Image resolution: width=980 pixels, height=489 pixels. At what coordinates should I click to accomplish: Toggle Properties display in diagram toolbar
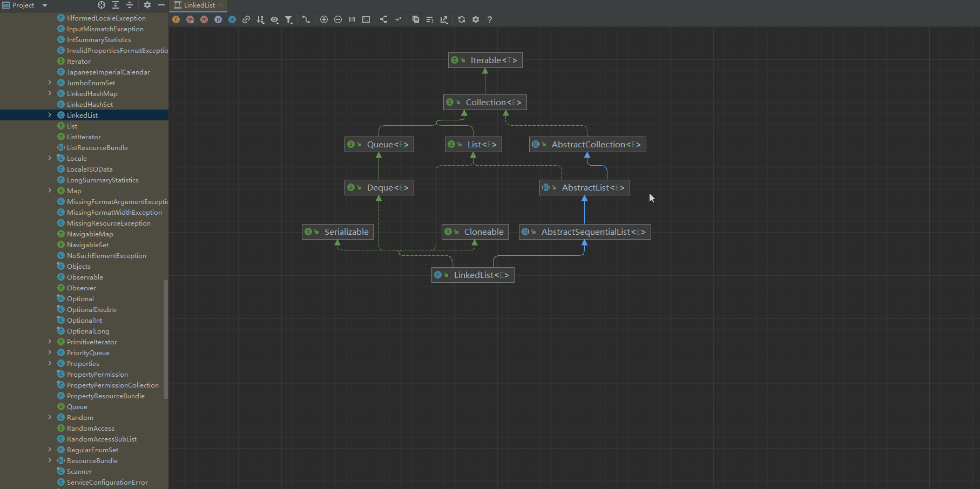coord(218,19)
